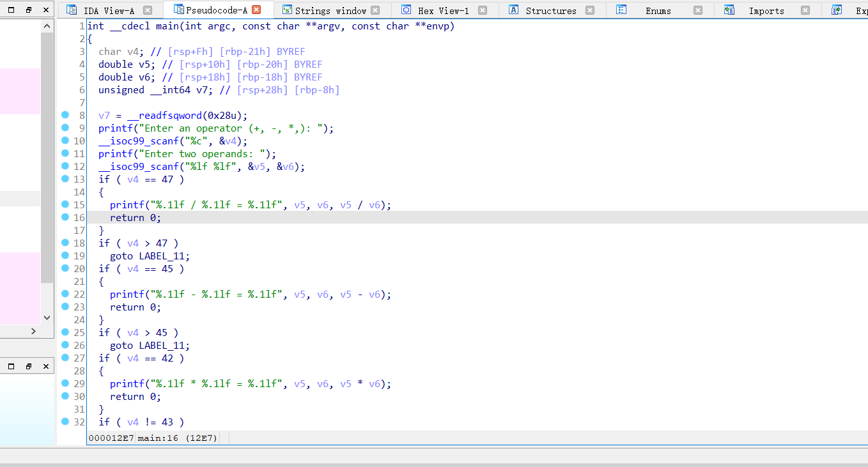Click the Imports tab icon
Screen dimensions: 868x467
729,10
